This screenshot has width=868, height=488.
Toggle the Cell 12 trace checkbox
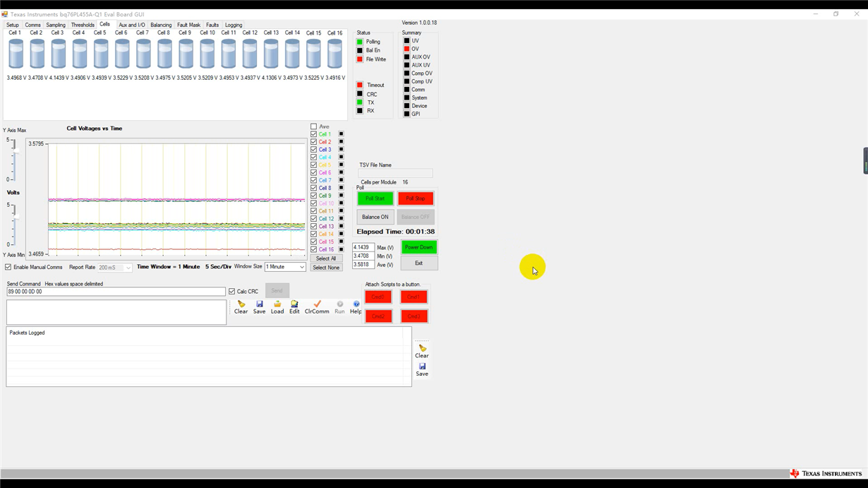point(314,219)
